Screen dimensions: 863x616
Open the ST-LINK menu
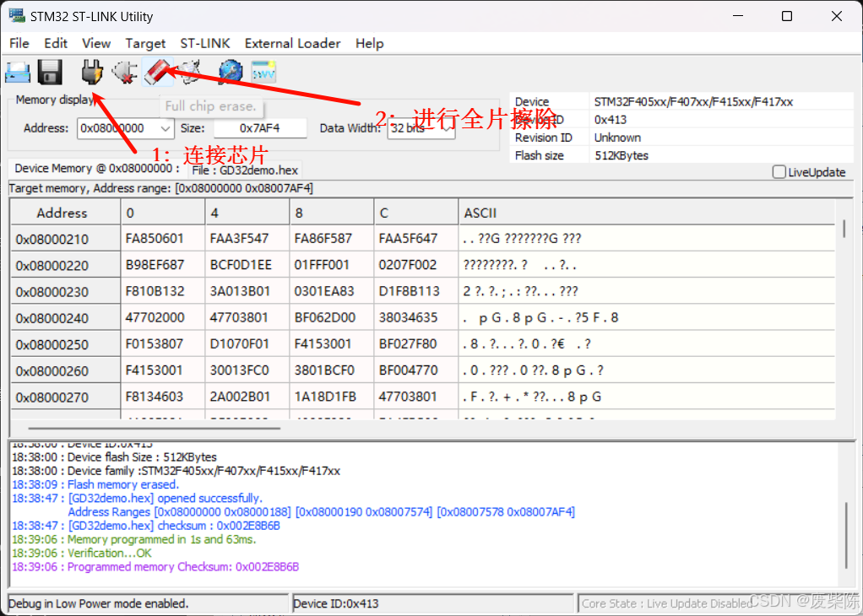204,43
